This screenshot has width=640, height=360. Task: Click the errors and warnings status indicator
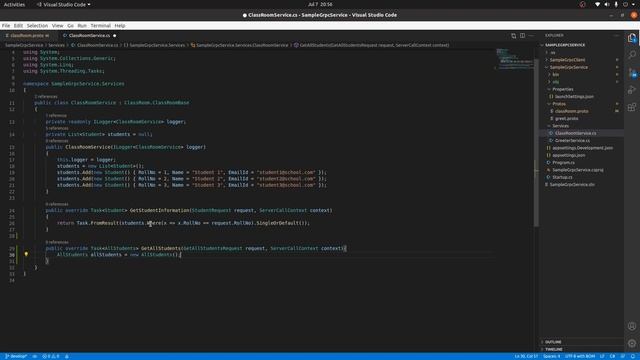(51, 356)
